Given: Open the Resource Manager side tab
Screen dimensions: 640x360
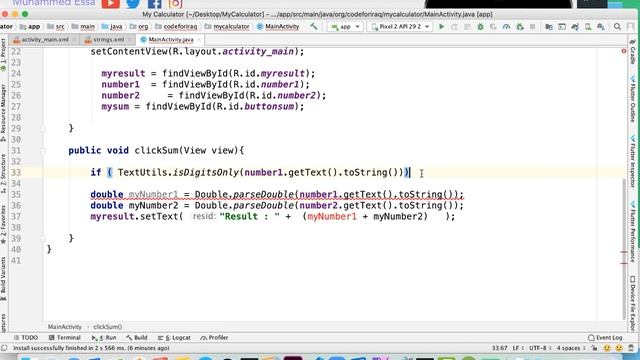Looking at the screenshot, I should (x=3, y=113).
